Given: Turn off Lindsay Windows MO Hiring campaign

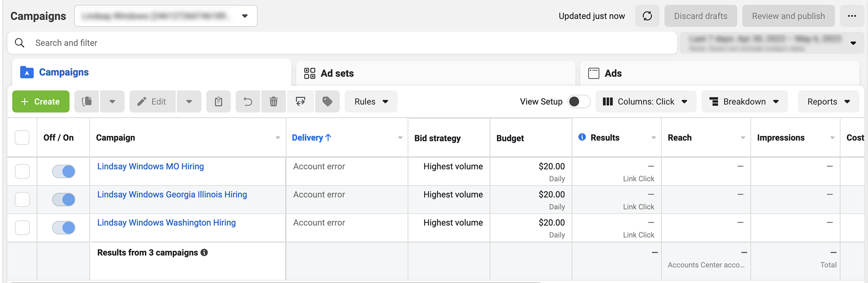Looking at the screenshot, I should pos(64,172).
